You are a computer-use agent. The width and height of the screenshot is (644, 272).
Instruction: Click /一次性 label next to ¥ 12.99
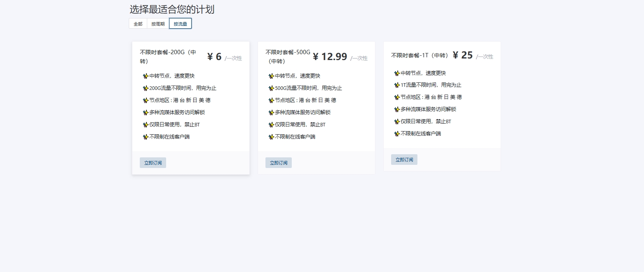pyautogui.click(x=359, y=58)
